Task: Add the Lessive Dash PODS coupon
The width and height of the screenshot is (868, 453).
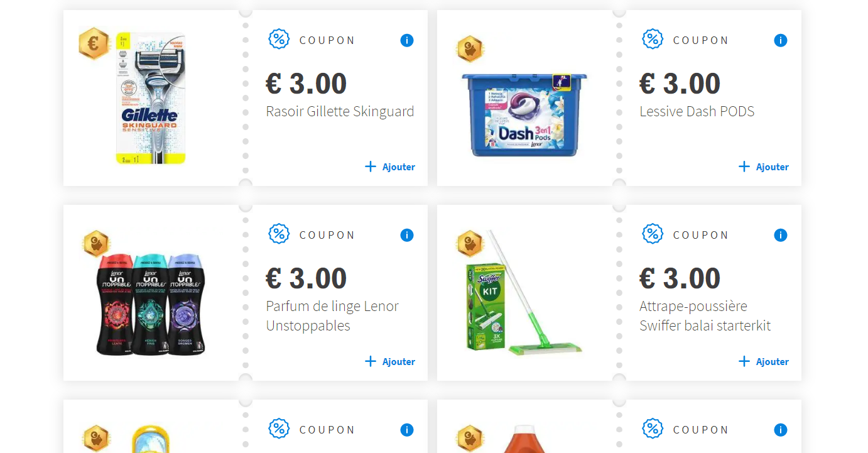Action: (764, 166)
